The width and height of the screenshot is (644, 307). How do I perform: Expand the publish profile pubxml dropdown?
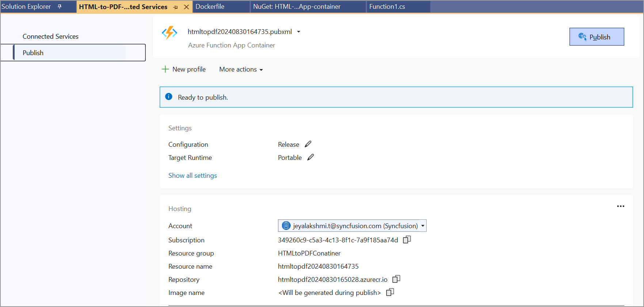coord(298,32)
